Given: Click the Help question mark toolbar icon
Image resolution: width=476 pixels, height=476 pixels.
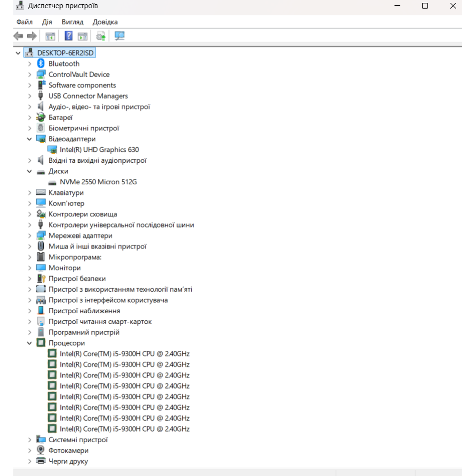Looking at the screenshot, I should [69, 36].
